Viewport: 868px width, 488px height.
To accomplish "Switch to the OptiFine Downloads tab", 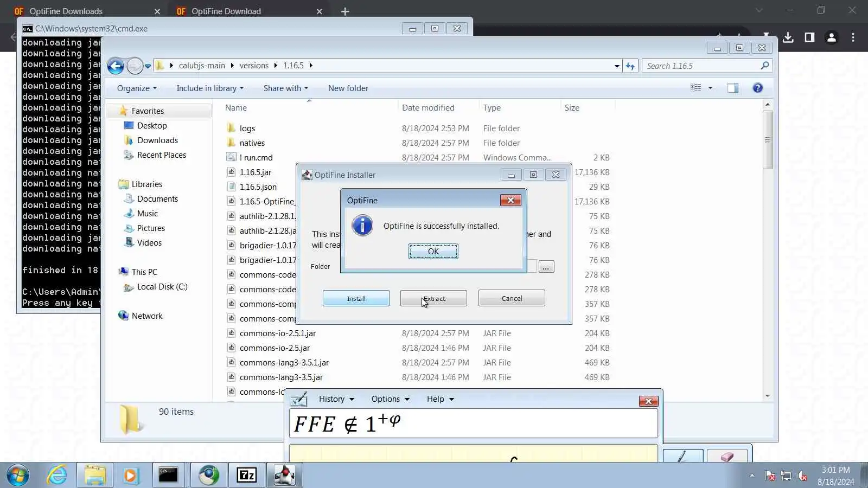I will [87, 11].
